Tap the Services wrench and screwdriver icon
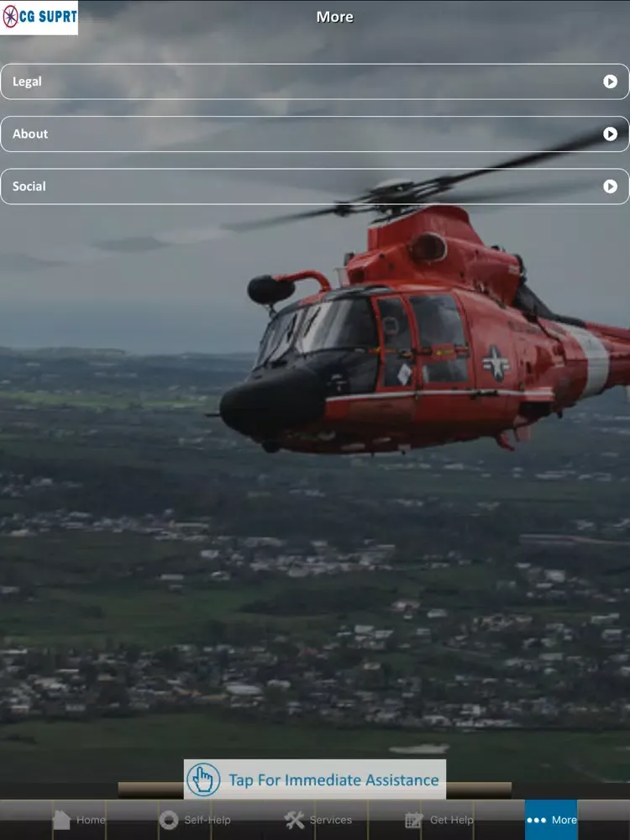This screenshot has height=840, width=630. tap(294, 820)
